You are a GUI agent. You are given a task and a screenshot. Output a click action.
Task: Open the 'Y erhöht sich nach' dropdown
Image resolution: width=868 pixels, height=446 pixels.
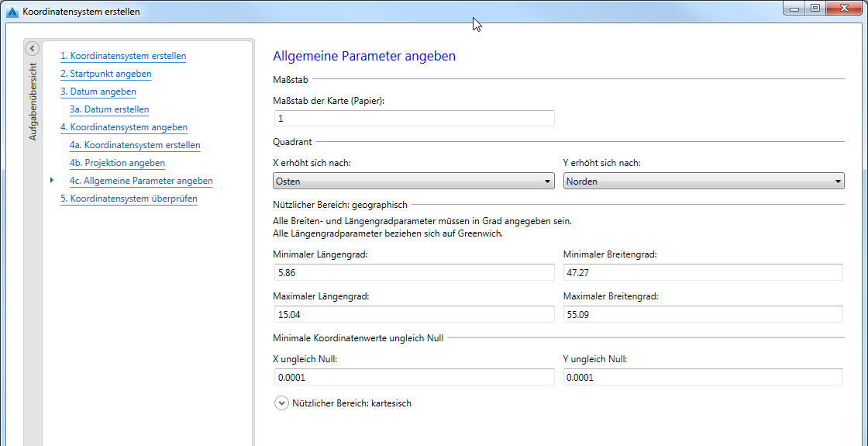coord(703,182)
